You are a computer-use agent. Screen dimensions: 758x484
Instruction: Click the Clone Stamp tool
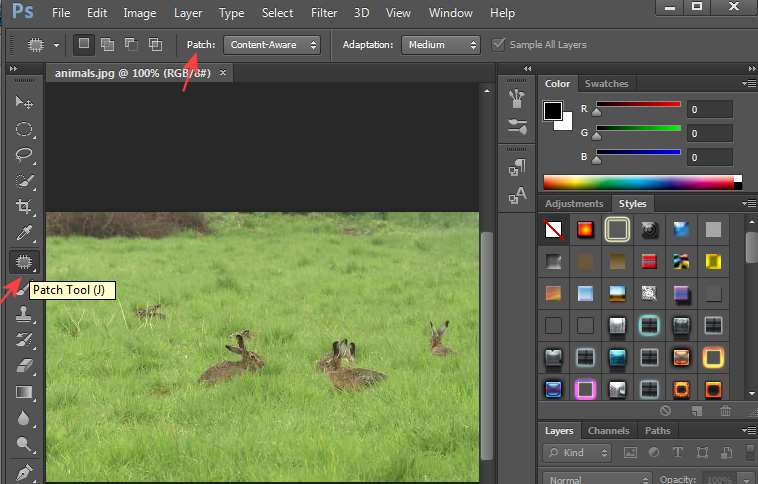pyautogui.click(x=24, y=314)
